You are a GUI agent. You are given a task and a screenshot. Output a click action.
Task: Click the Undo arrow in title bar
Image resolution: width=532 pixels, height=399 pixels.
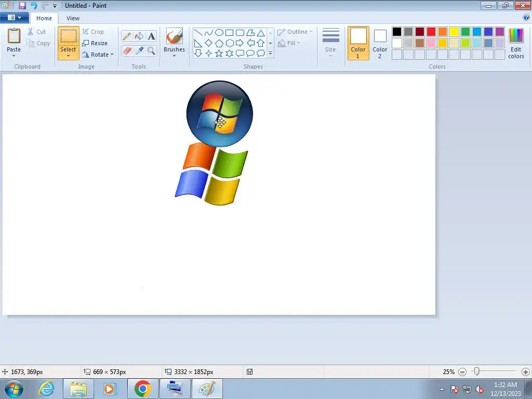tap(34, 5)
